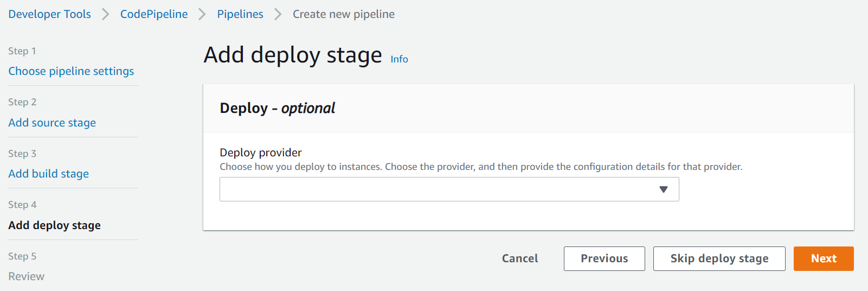This screenshot has width=868, height=291.
Task: Proceed with the orange Next button
Action: point(823,258)
